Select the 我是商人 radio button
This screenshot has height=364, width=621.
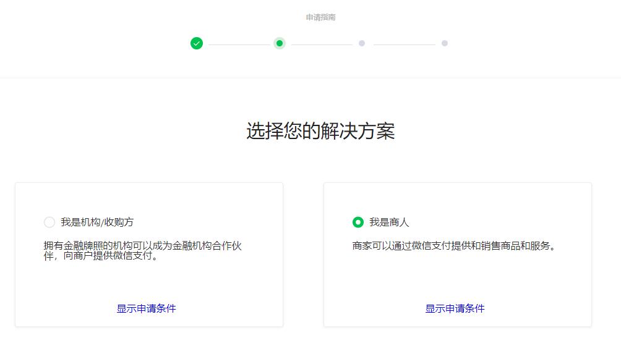tap(358, 222)
